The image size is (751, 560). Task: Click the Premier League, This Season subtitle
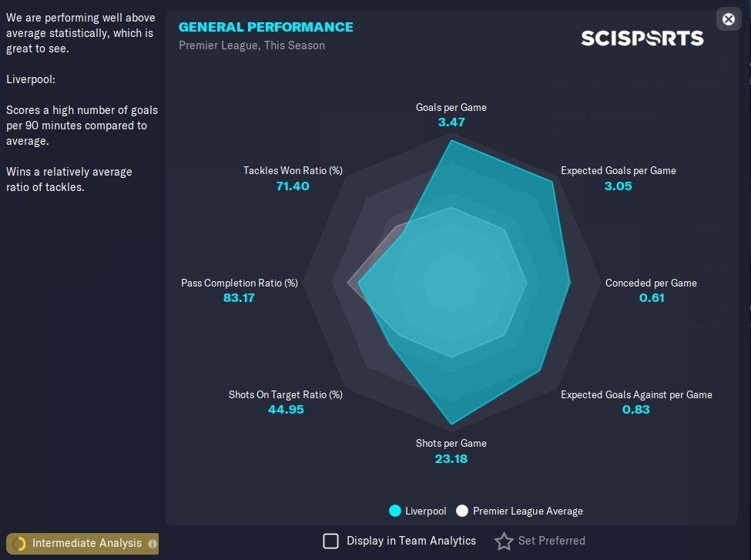pyautogui.click(x=252, y=45)
